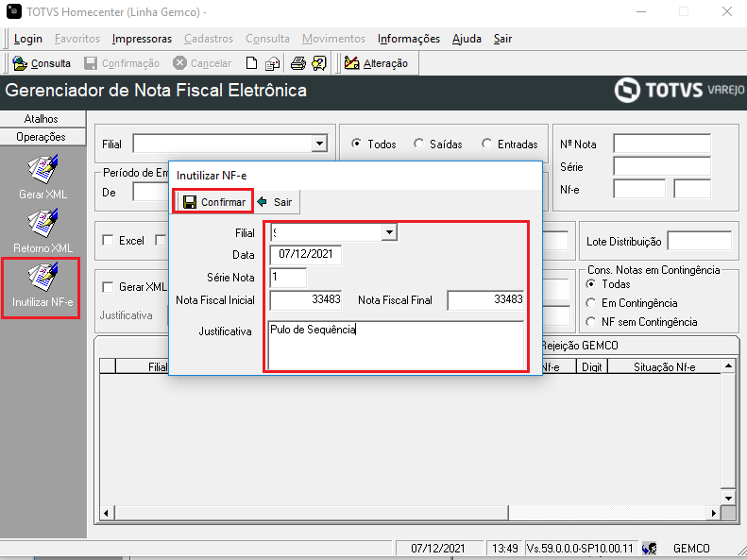Viewport: 747px width, 560px height.
Task: Select the Inutilizar NF-e sidebar icon
Action: [42, 276]
